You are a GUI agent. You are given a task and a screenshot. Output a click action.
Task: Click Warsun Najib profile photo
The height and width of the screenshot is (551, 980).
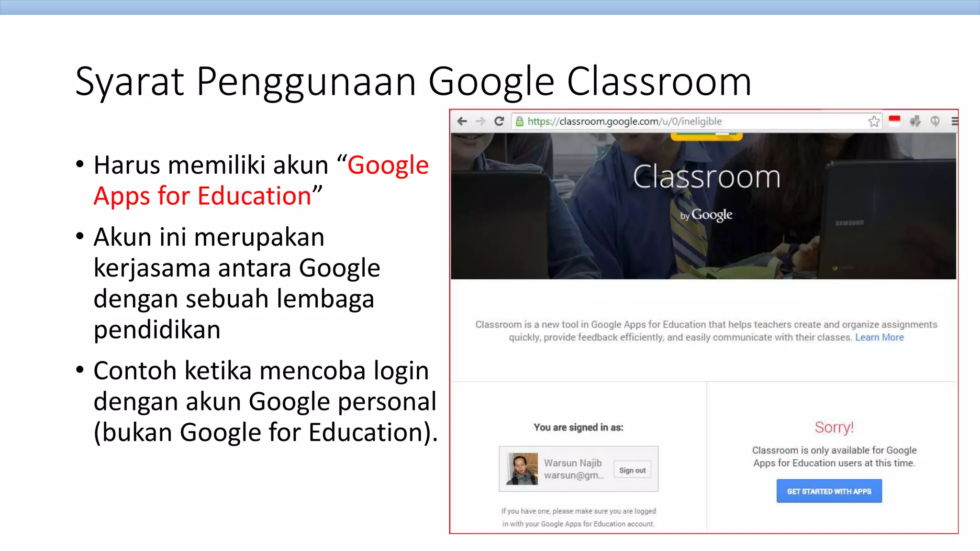522,469
